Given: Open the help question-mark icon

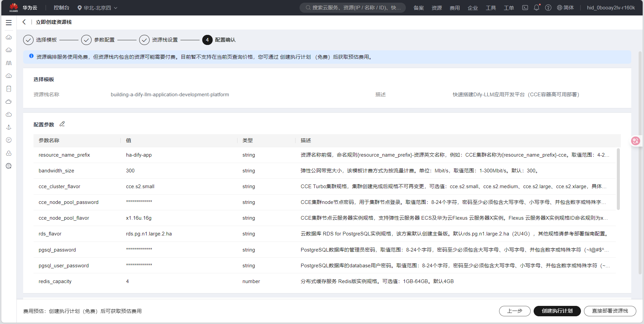Looking at the screenshot, I should pos(548,8).
